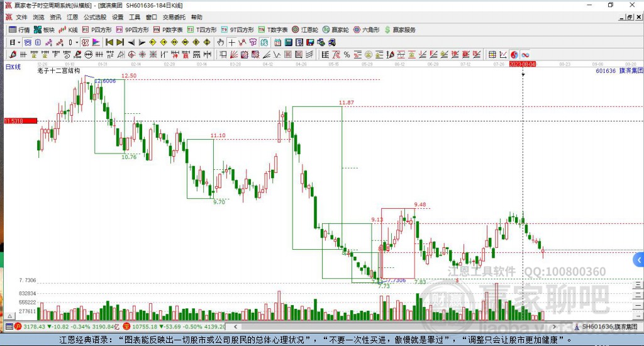
Task: Step chart left with the black left arrow
Action: tap(131, 42)
